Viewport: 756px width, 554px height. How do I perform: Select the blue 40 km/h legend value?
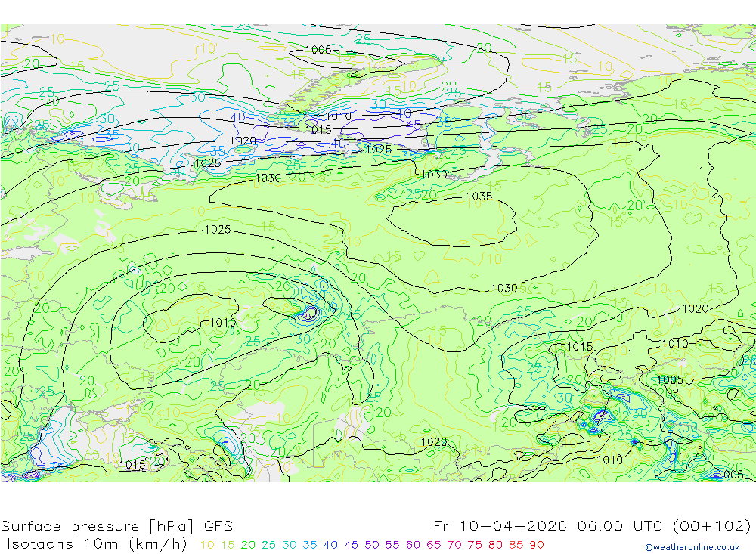pos(330,545)
